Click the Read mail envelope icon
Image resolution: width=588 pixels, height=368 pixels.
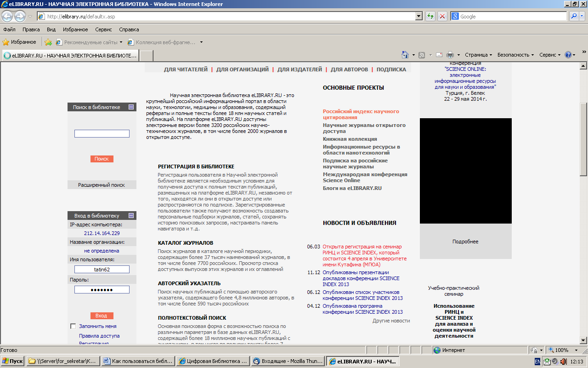(439, 54)
